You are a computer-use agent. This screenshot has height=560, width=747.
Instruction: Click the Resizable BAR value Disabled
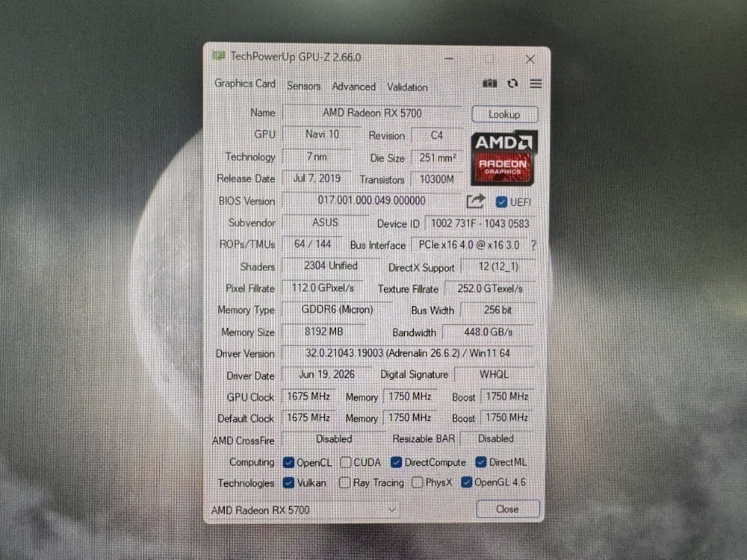[496, 438]
